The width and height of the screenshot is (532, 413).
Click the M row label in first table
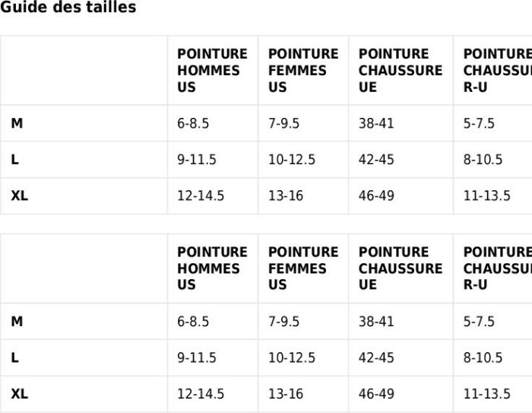[17, 123]
